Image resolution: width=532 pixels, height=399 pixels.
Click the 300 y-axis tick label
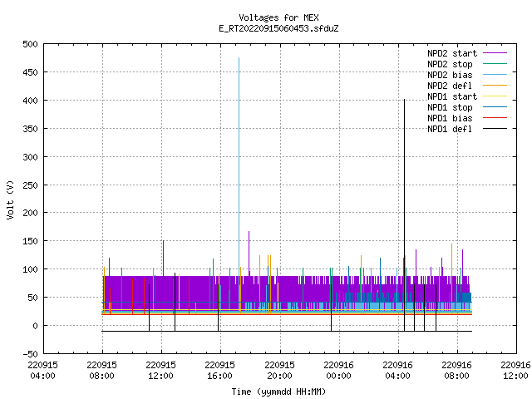(30, 157)
